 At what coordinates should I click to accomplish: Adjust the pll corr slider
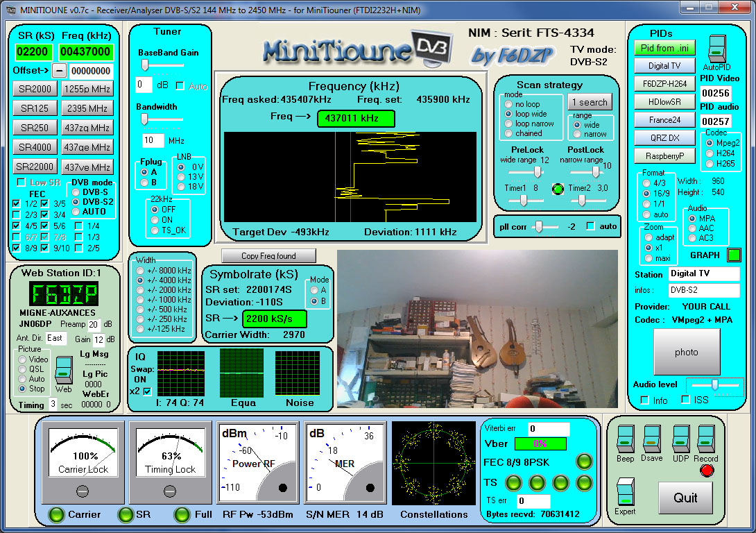pos(540,226)
